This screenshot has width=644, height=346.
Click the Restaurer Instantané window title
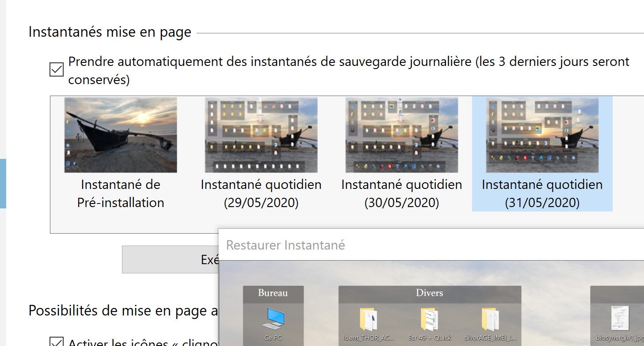pos(286,245)
